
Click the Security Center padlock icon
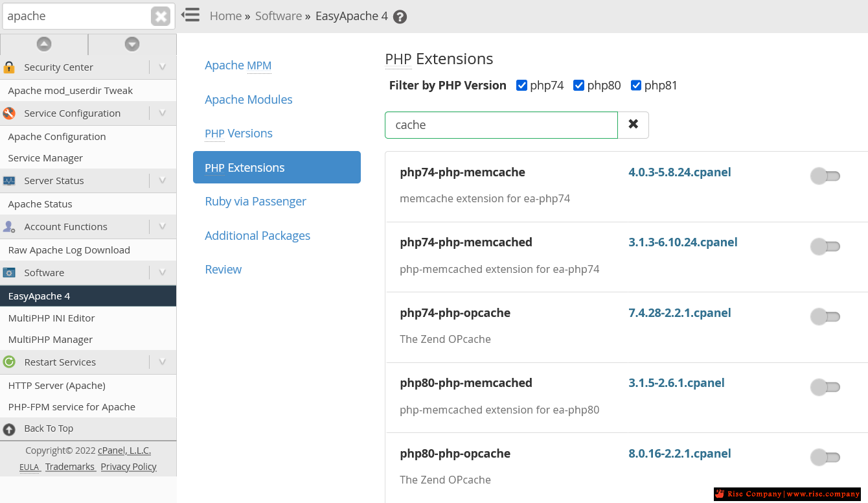pyautogui.click(x=9, y=67)
